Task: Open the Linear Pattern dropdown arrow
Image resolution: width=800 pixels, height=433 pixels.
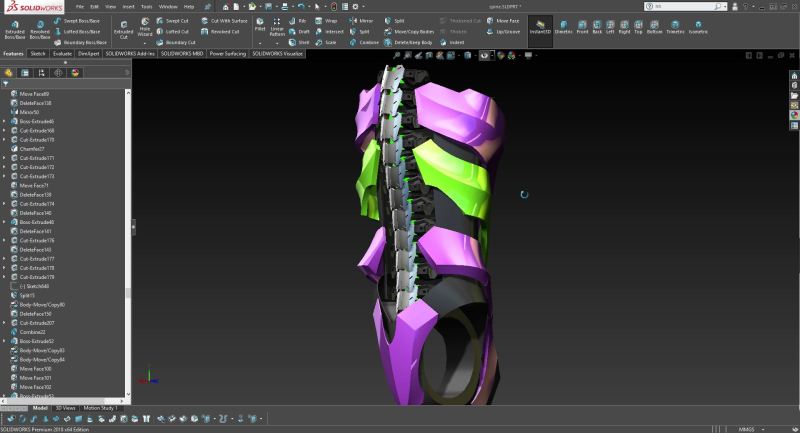Action: coord(277,43)
